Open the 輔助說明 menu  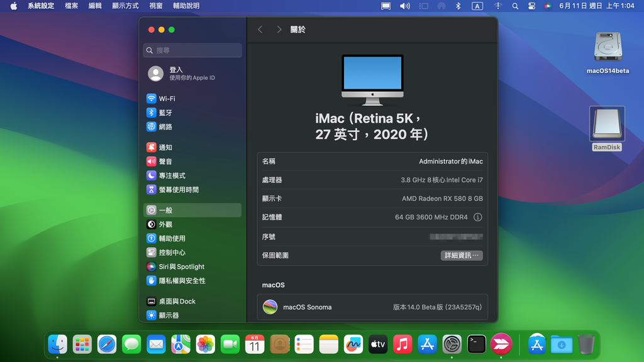[186, 6]
